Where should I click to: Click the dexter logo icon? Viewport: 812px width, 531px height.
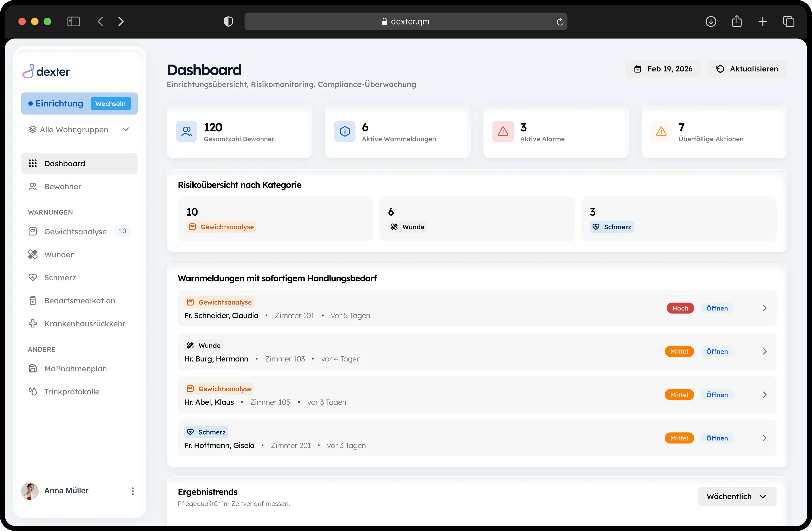[x=28, y=71]
